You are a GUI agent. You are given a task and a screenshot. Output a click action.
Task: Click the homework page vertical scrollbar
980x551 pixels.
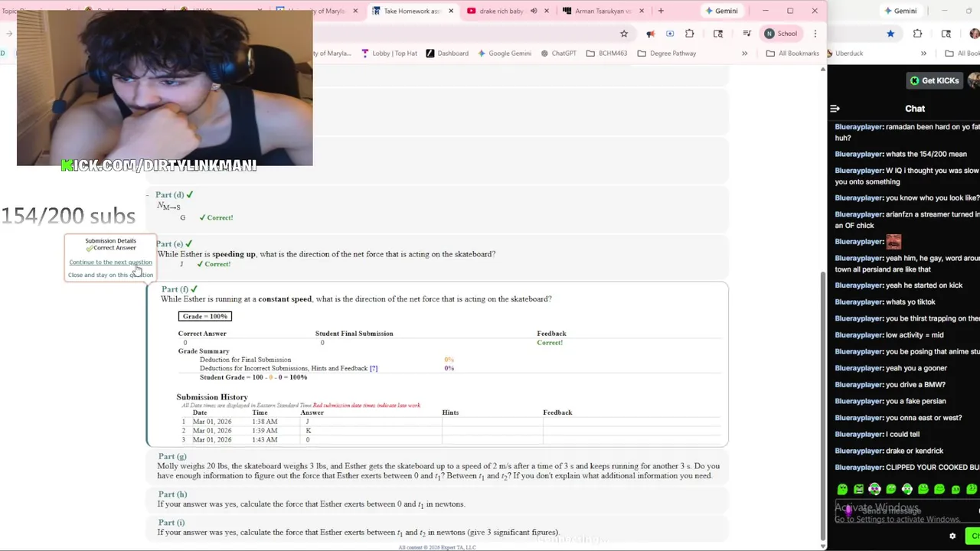[823, 406]
